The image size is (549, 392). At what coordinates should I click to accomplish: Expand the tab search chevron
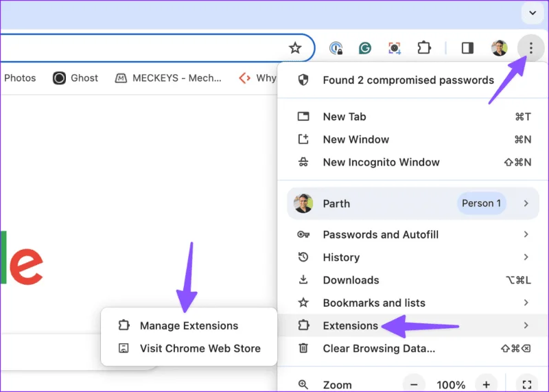(533, 13)
